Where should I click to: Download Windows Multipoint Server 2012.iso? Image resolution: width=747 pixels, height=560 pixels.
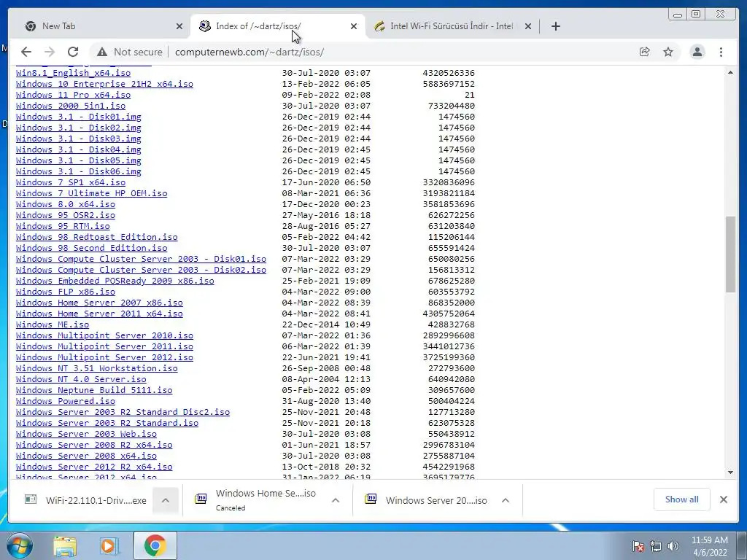point(104,357)
